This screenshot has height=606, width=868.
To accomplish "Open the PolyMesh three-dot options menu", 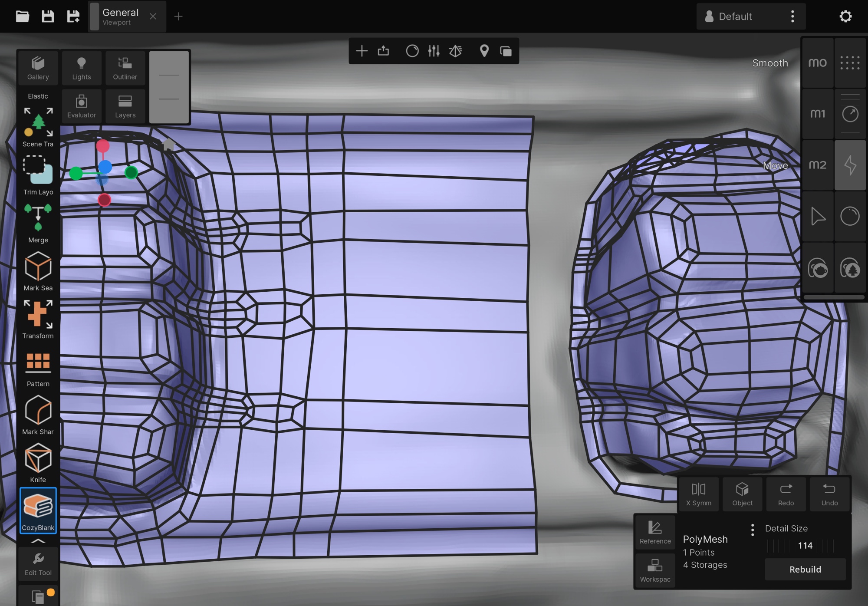I will pos(752,530).
